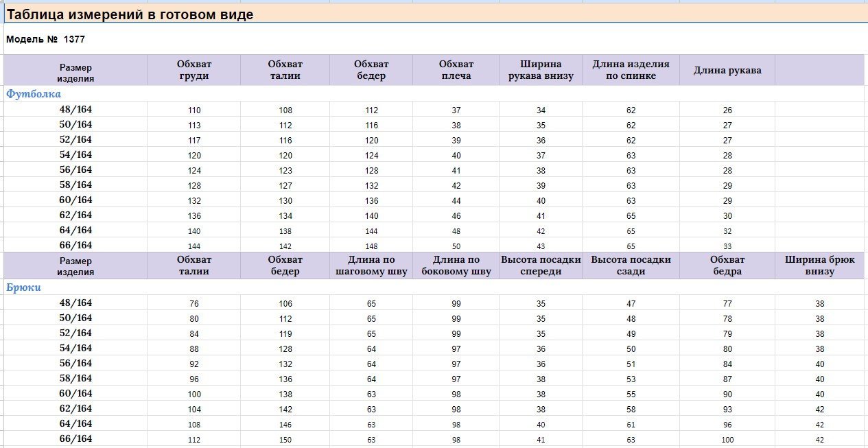
Task: Select the "Футболка" section label
Action: click(34, 94)
